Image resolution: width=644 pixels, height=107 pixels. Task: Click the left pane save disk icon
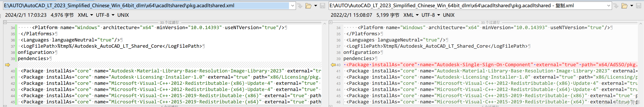[323, 6]
